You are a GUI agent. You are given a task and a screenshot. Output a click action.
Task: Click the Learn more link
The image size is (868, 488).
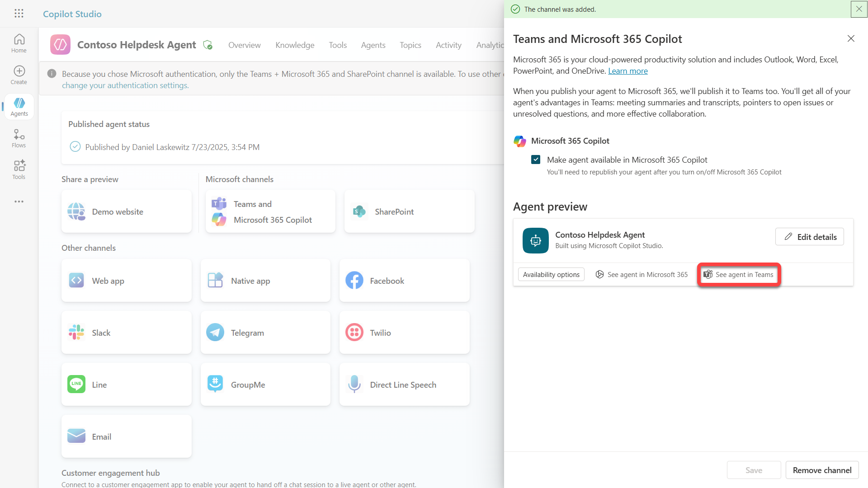pos(627,71)
